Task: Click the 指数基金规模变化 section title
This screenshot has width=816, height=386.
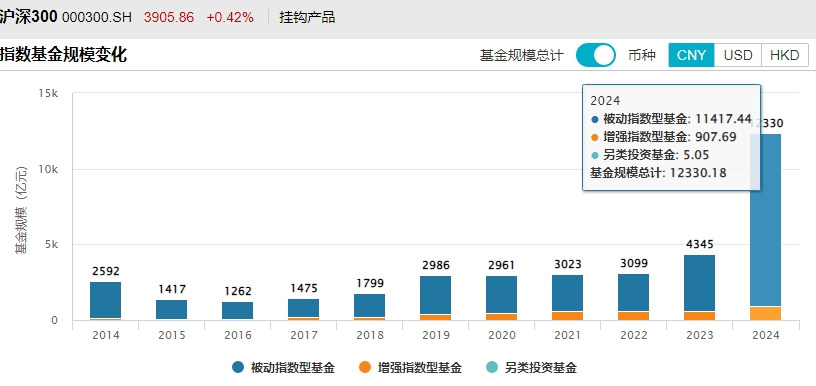Action: tap(63, 54)
